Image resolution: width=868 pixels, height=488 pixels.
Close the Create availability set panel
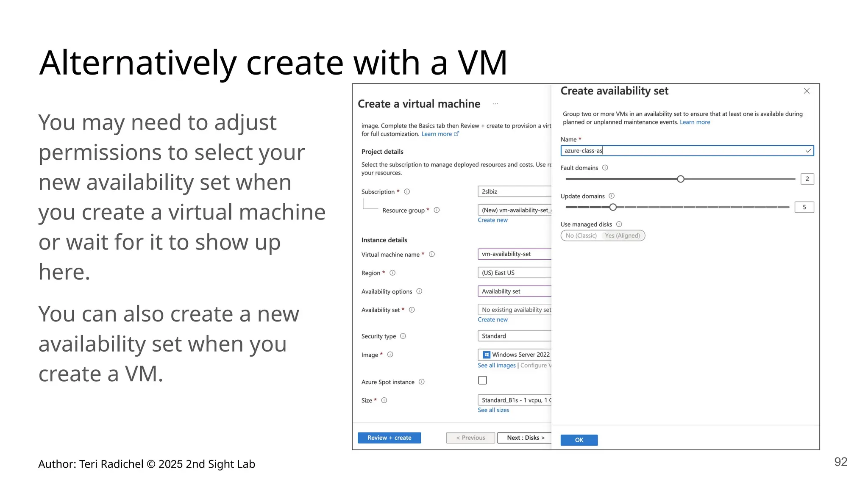tap(807, 91)
